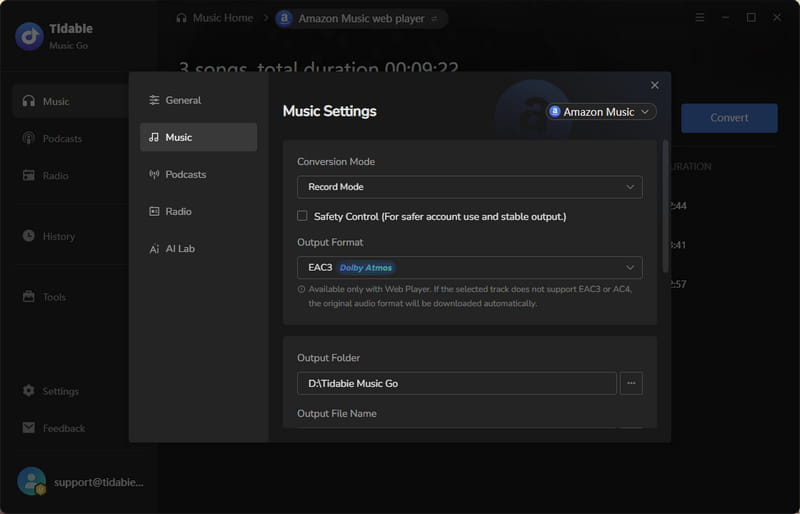This screenshot has width=800, height=514.
Task: Click the Convert button
Action: point(729,118)
